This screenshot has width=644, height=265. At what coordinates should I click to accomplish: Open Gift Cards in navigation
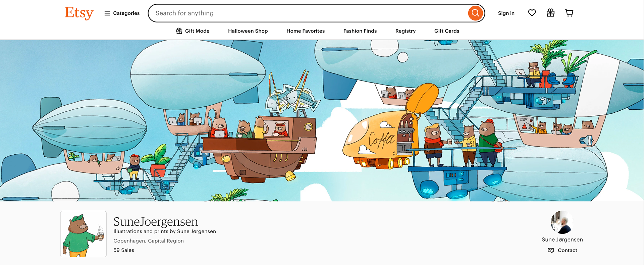(x=447, y=31)
